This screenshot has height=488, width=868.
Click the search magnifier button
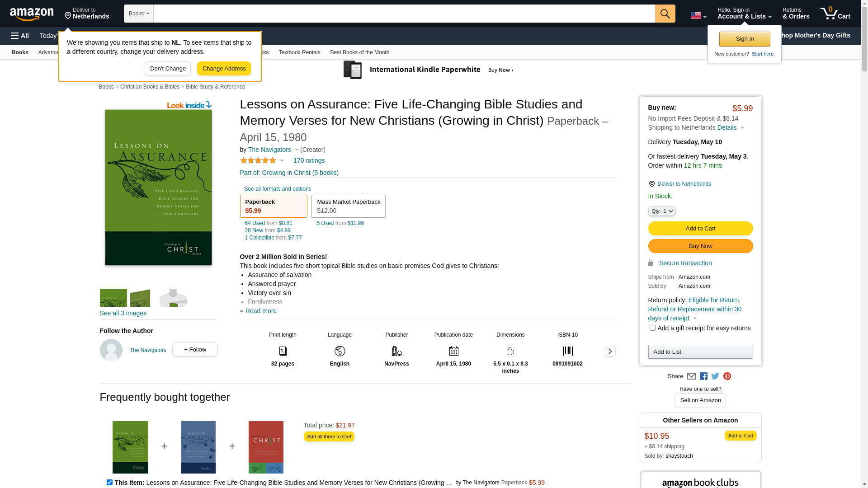(665, 14)
